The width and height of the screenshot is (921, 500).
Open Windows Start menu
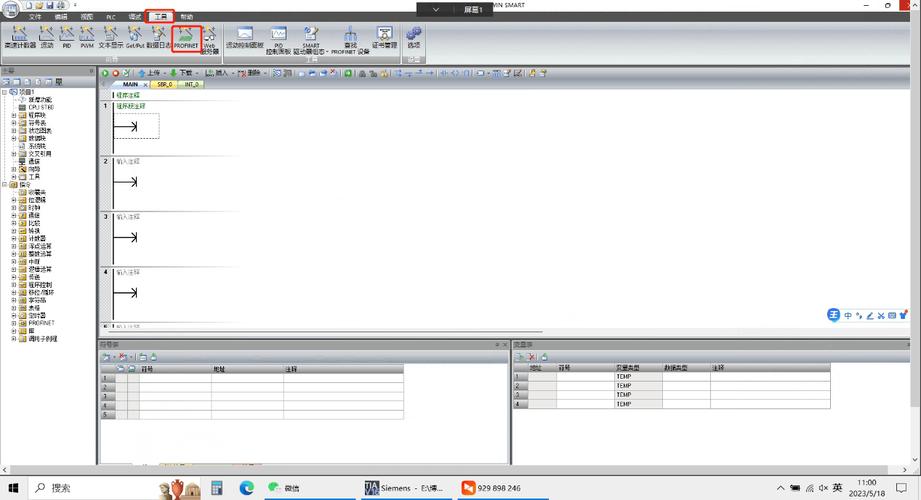13,488
